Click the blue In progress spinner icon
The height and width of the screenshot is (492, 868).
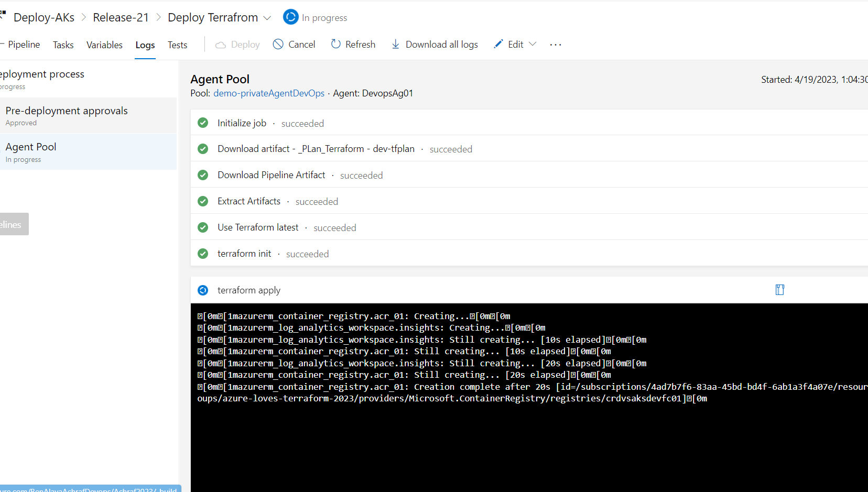[x=290, y=17]
